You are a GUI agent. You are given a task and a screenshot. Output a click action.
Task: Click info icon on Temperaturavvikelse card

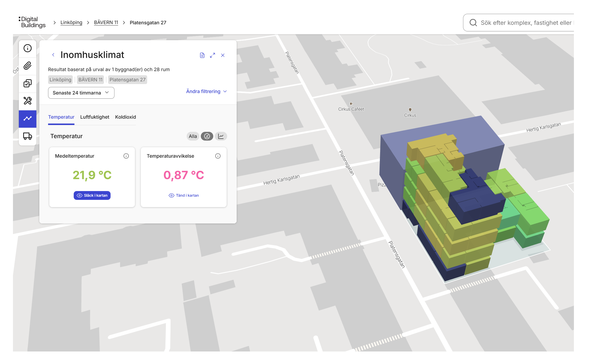pos(218,156)
